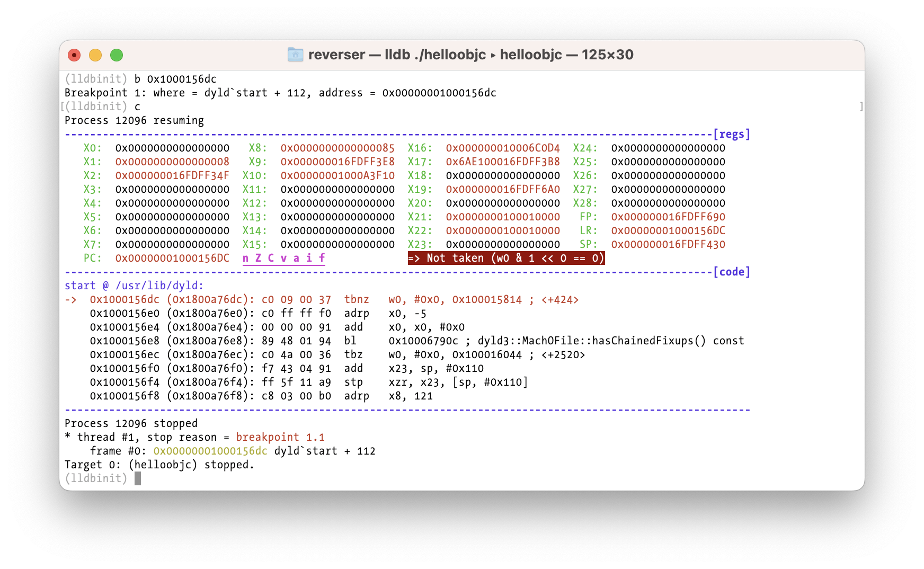The height and width of the screenshot is (569, 924).
Task: Click the n Z C v a i f flags
Action: coord(284,259)
